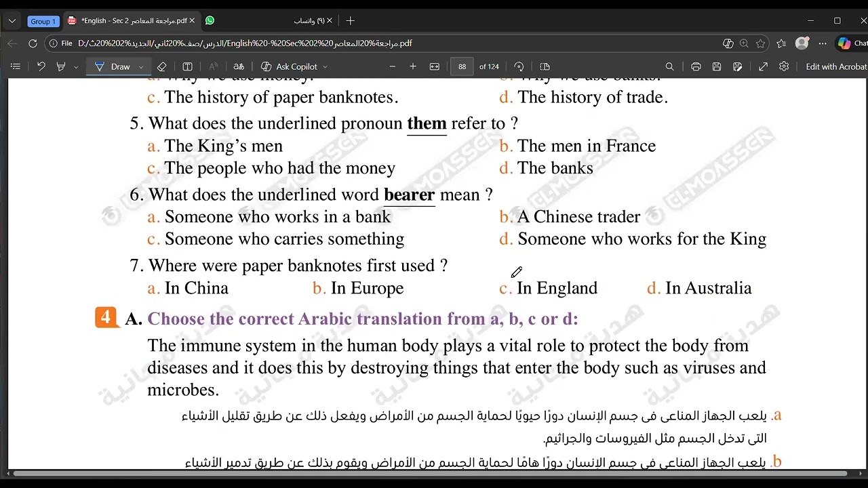The width and height of the screenshot is (868, 488).
Task: Click answer 'Someone who carries something'
Action: click(284, 239)
